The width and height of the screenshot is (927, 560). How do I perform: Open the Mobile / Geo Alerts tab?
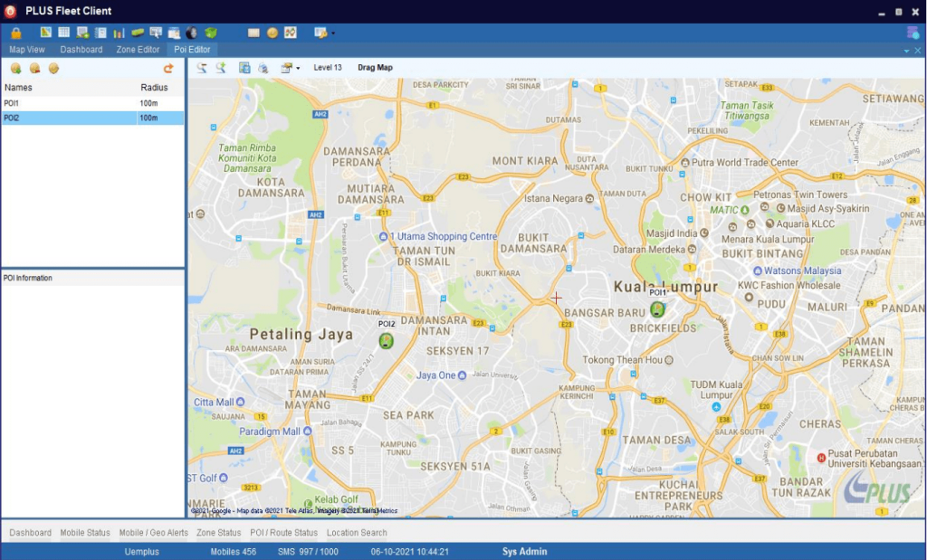154,533
